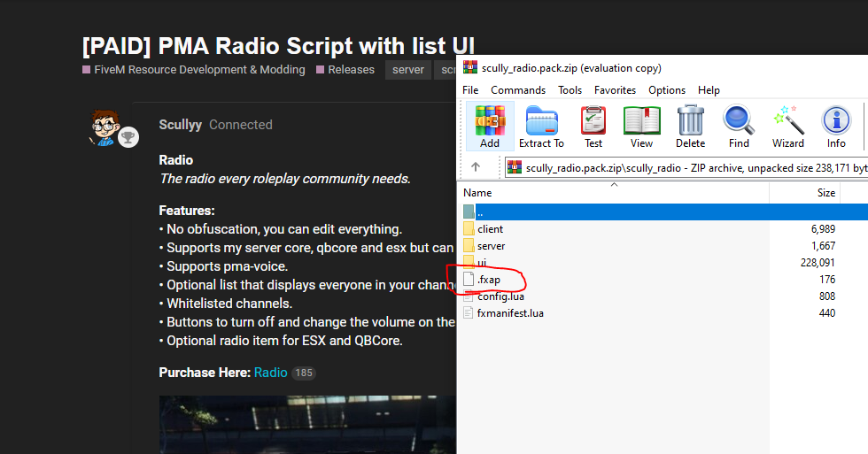The width and height of the screenshot is (868, 454).
Task: Click the Add archive toolbar icon
Action: [x=490, y=127]
